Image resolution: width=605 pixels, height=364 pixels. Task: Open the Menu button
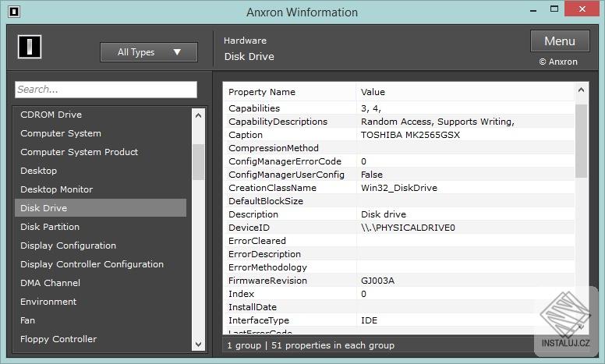point(560,41)
